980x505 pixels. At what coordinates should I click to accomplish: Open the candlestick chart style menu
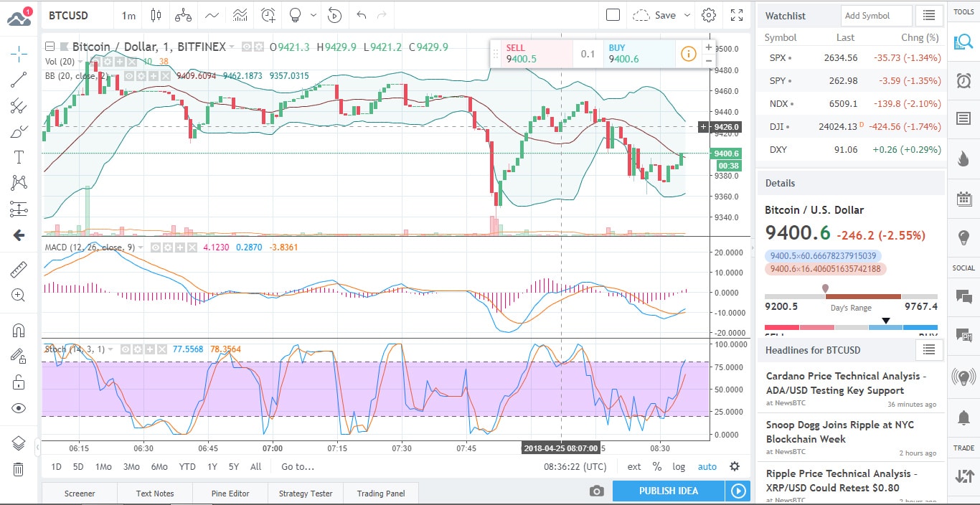pyautogui.click(x=156, y=15)
